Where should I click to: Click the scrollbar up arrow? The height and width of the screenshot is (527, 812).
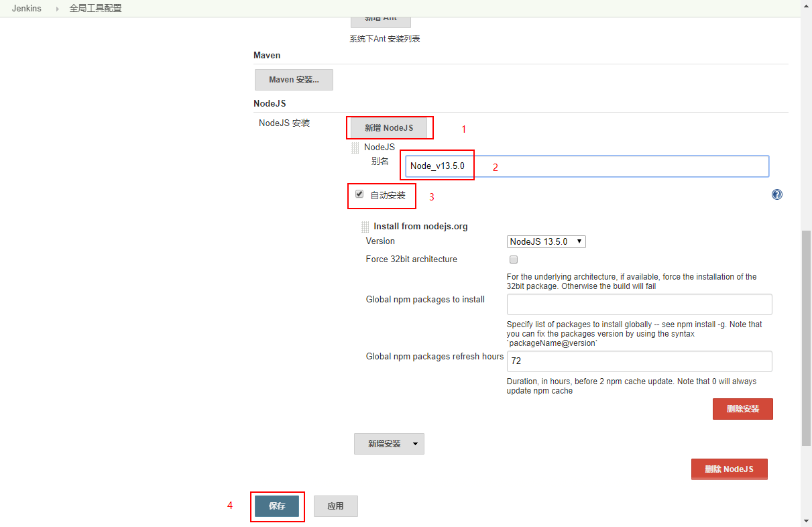point(806,5)
